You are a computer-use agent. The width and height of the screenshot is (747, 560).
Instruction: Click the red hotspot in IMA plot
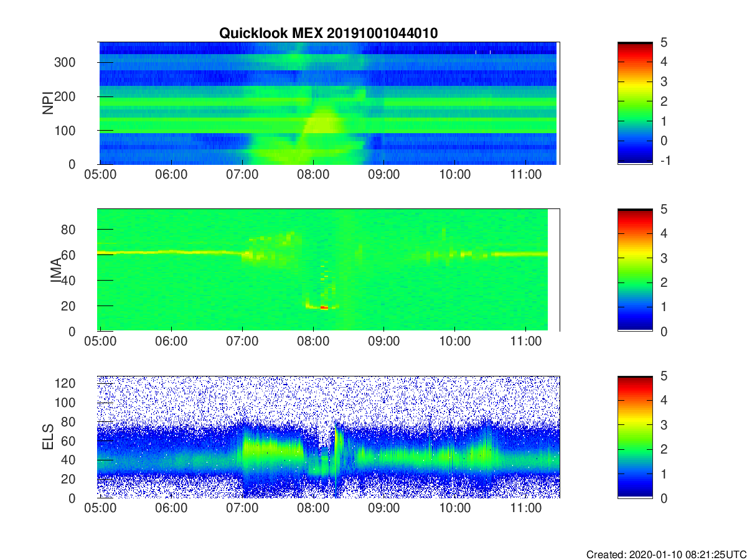click(x=324, y=307)
